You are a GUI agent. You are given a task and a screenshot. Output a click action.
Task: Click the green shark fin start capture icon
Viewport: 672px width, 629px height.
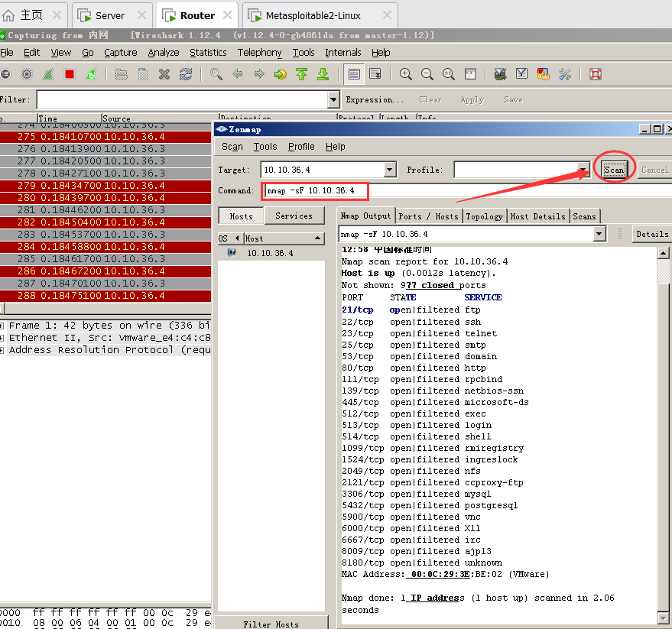pyautogui.click(x=48, y=74)
